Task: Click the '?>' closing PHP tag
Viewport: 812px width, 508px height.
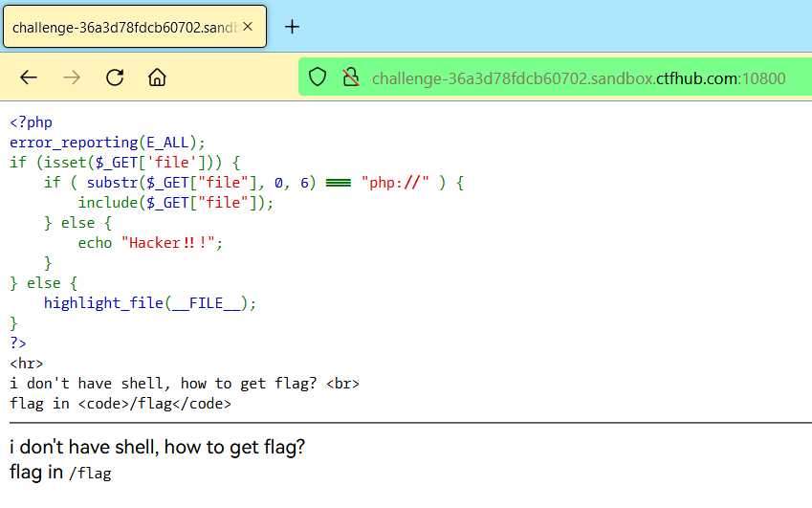Action: [x=17, y=342]
